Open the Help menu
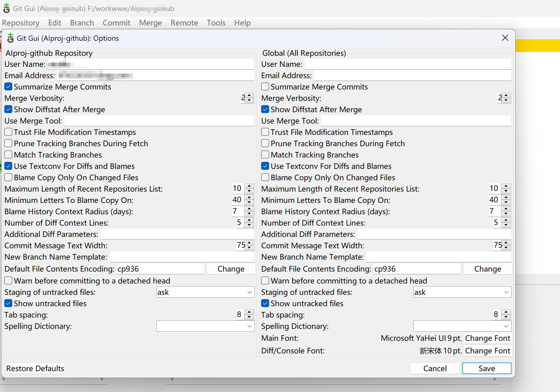Viewport: 560px width, 392px height. (242, 23)
